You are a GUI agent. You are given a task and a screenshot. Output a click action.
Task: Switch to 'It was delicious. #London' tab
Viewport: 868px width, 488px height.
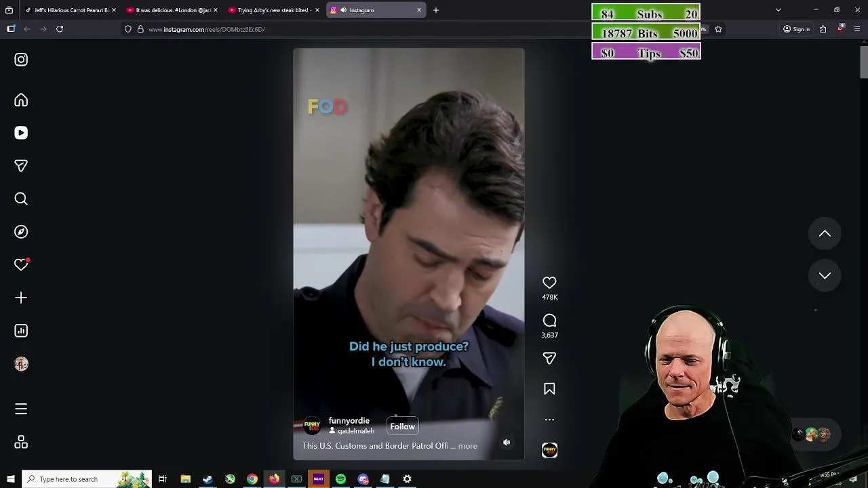(173, 10)
